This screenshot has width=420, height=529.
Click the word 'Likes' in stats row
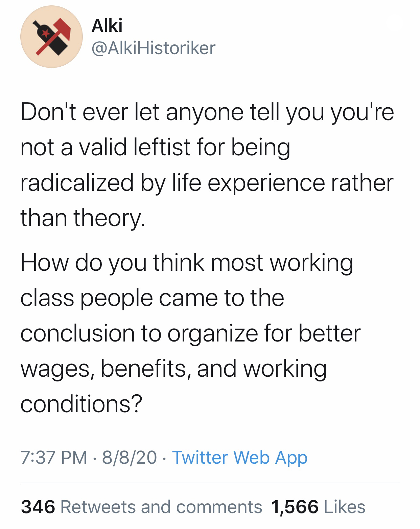pos(345,507)
